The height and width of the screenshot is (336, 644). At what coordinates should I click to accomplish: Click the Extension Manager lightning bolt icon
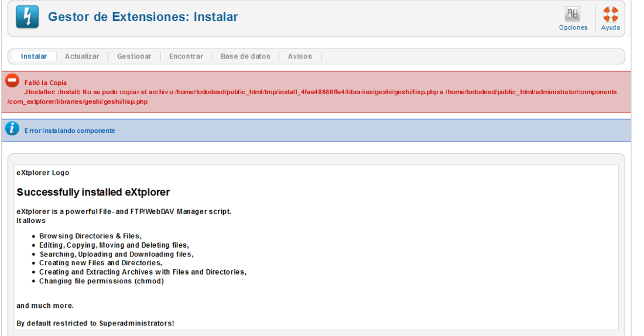pos(28,17)
